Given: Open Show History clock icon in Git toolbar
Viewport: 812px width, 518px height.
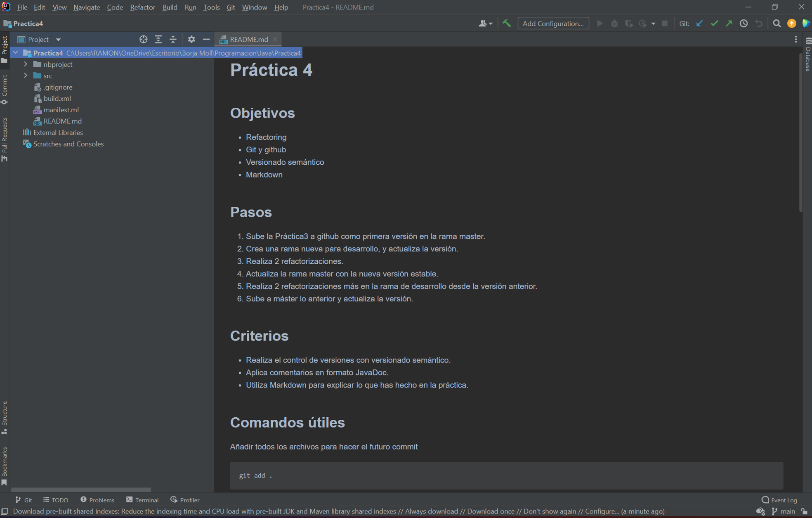Looking at the screenshot, I should (744, 24).
